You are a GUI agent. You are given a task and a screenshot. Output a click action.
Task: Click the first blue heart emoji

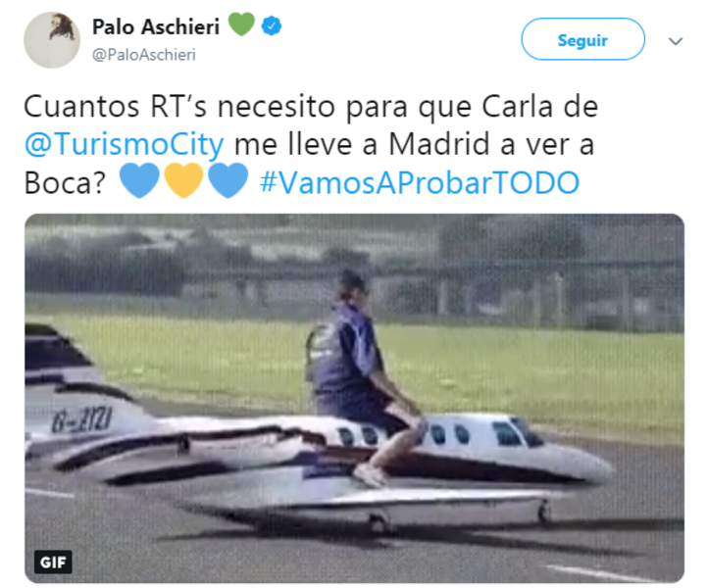pos(139,180)
